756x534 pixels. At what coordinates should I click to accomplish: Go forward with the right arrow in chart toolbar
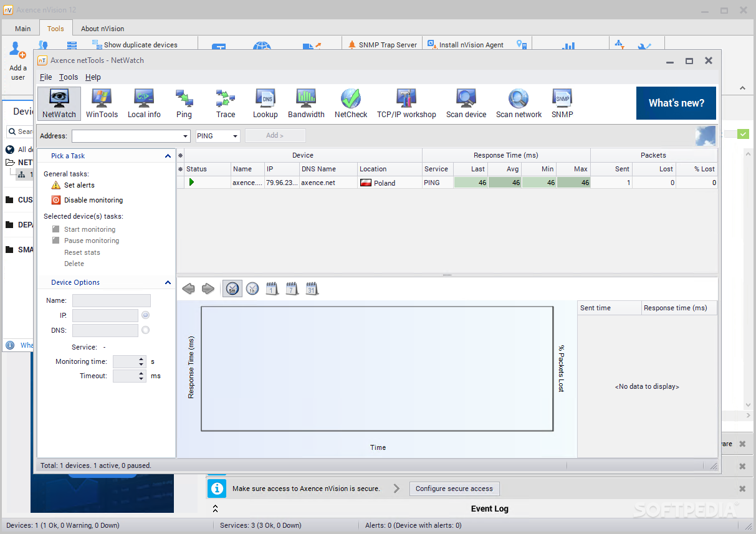208,288
